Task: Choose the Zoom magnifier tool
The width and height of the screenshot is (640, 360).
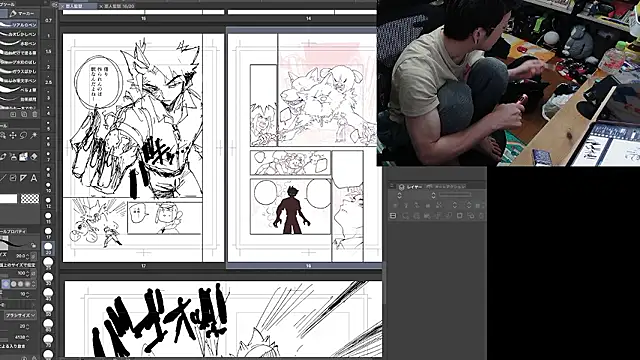Action: [x=3, y=135]
